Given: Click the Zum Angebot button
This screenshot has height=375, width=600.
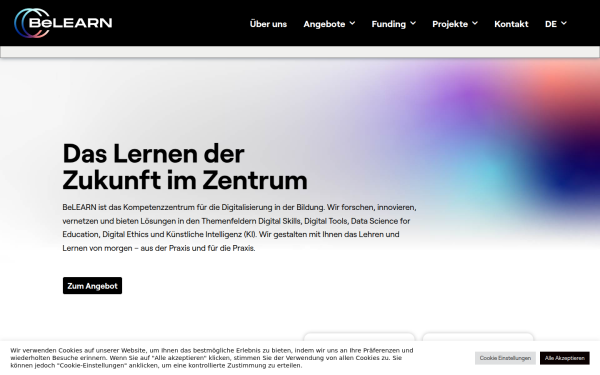Looking at the screenshot, I should pyautogui.click(x=92, y=285).
